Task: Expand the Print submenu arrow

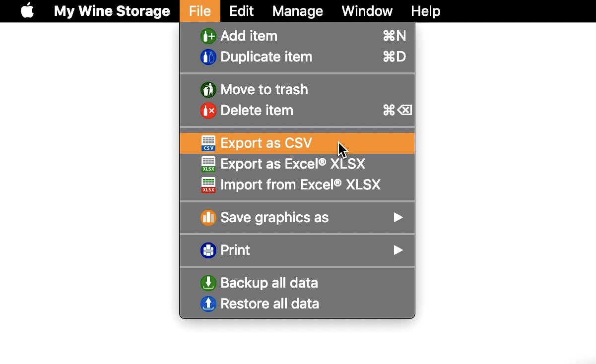Action: [398, 250]
